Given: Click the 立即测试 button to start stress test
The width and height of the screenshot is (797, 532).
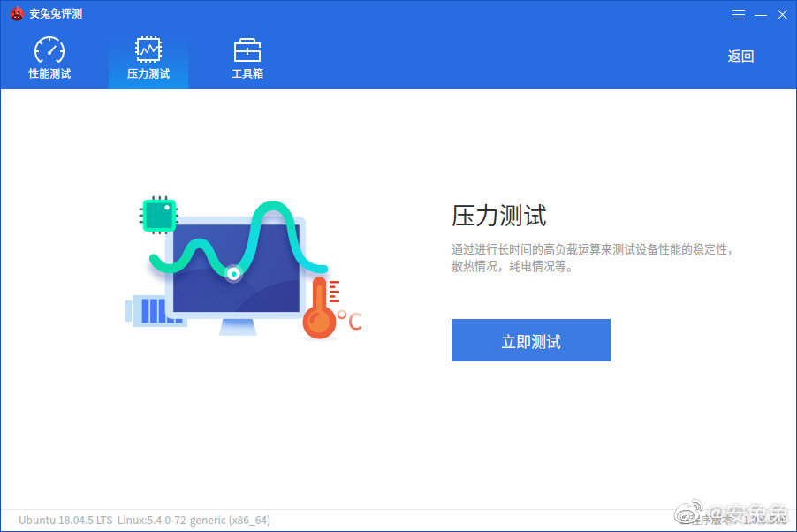Looking at the screenshot, I should coord(530,339).
